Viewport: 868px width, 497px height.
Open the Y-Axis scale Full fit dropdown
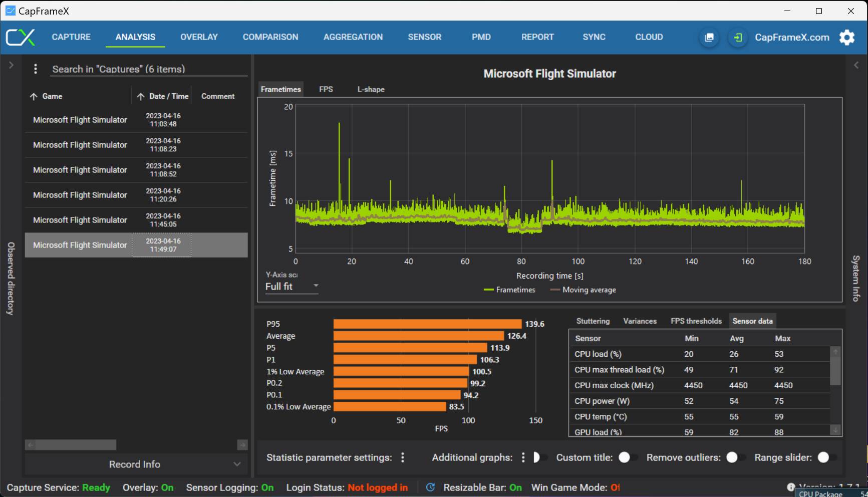[292, 287]
